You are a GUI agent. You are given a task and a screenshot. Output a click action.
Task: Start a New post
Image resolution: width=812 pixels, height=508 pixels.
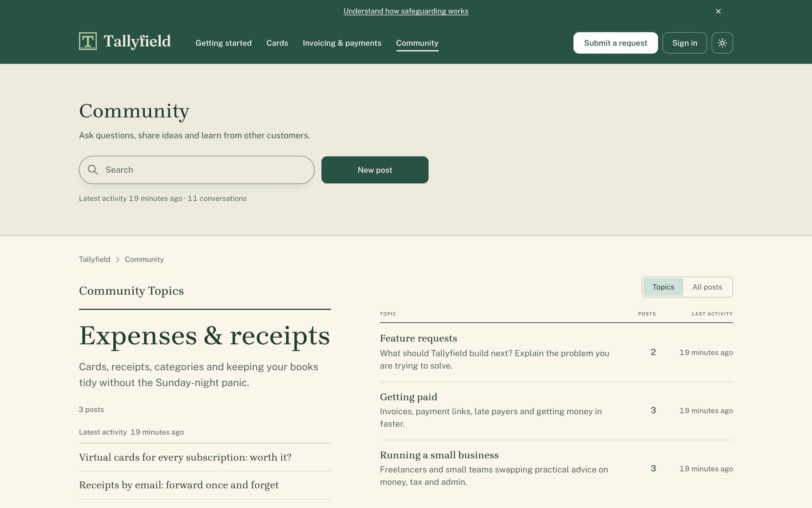[x=375, y=170]
